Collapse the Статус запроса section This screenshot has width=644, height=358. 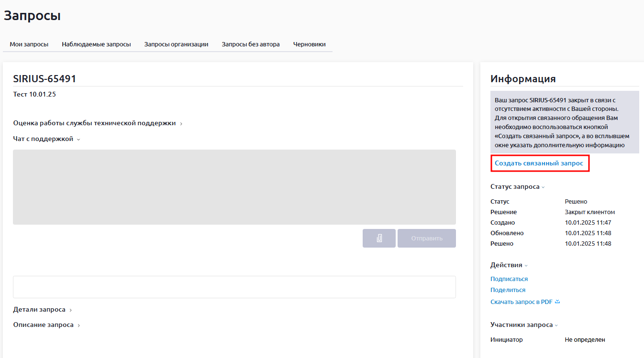517,187
